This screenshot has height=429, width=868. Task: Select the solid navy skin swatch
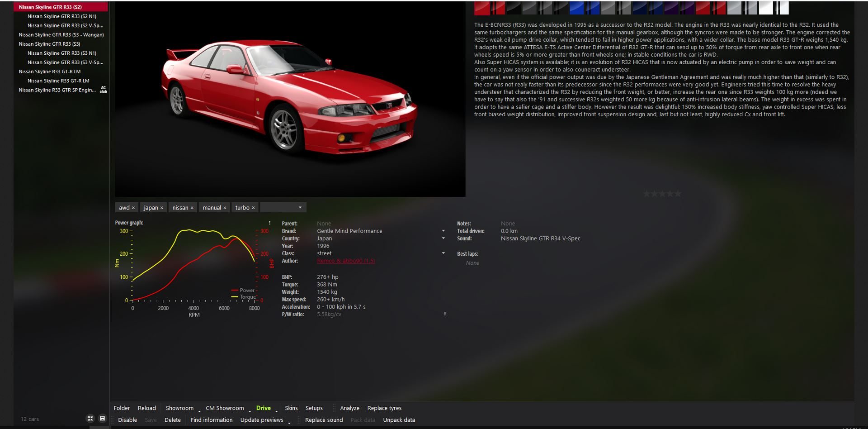[640, 8]
